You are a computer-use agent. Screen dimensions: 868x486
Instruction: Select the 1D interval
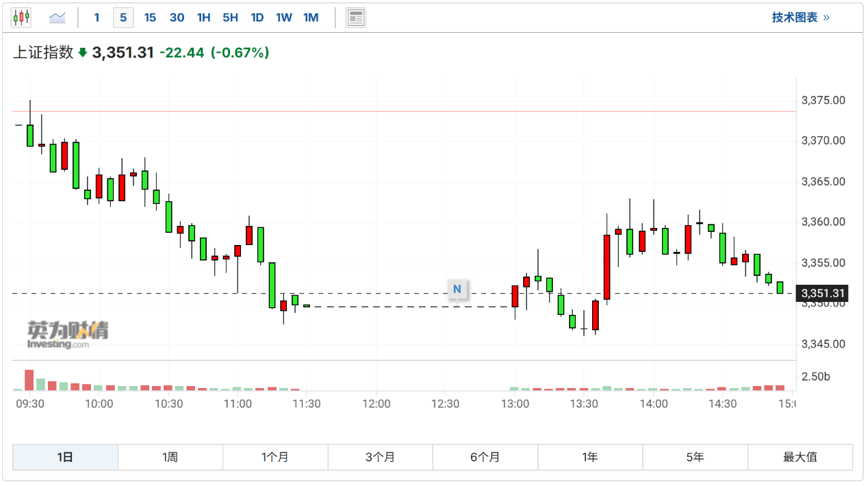(x=257, y=17)
